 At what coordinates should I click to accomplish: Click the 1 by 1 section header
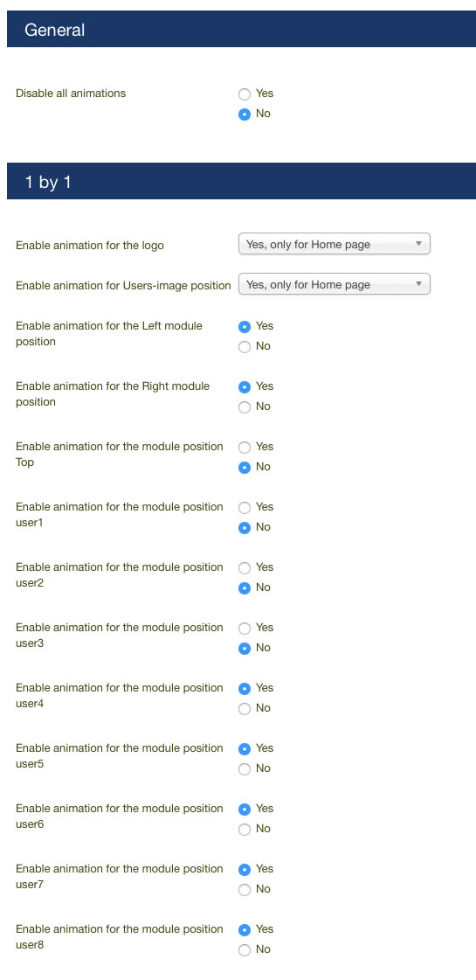click(241, 181)
